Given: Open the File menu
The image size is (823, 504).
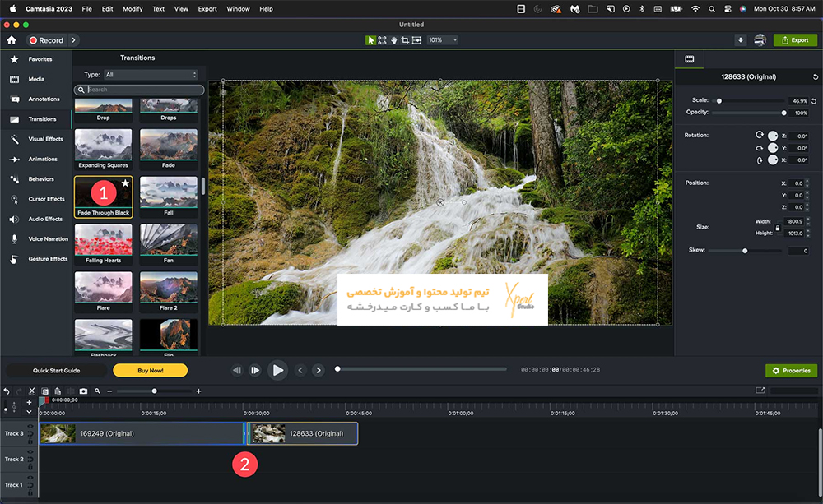Looking at the screenshot, I should point(86,9).
